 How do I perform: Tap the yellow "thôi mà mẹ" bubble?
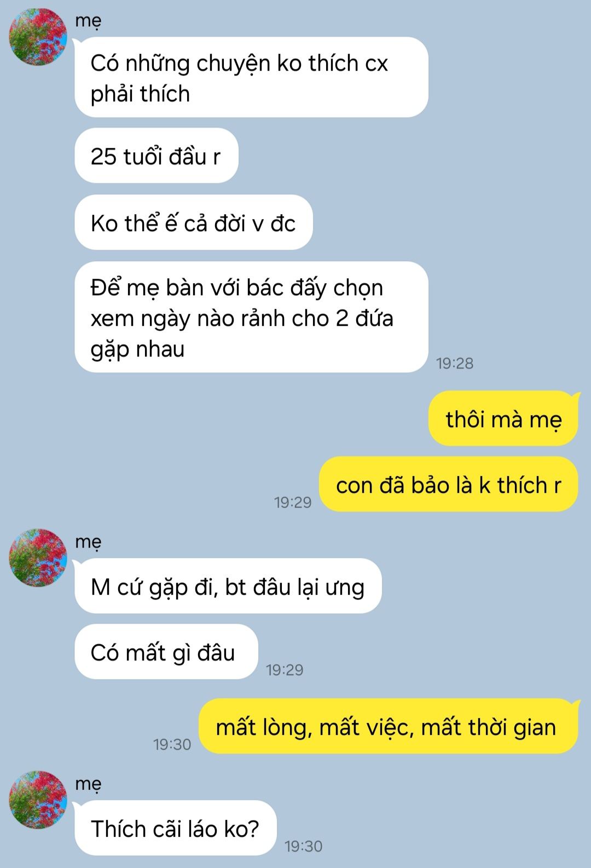[503, 418]
